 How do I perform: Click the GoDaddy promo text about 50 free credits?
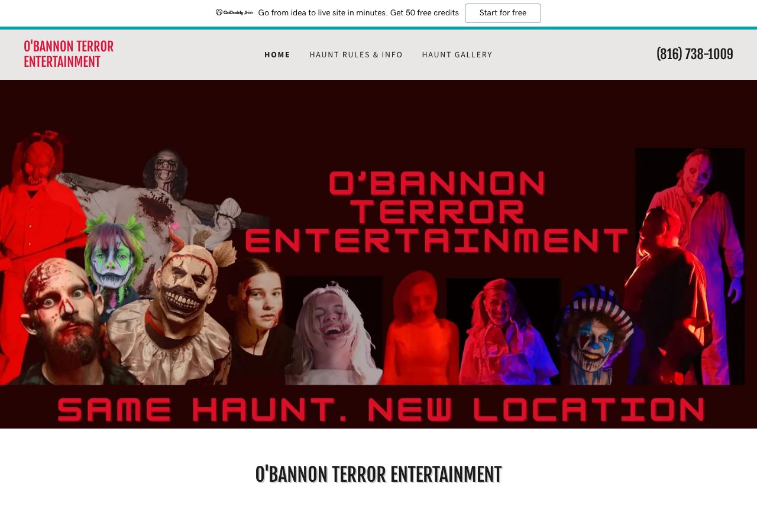point(358,13)
